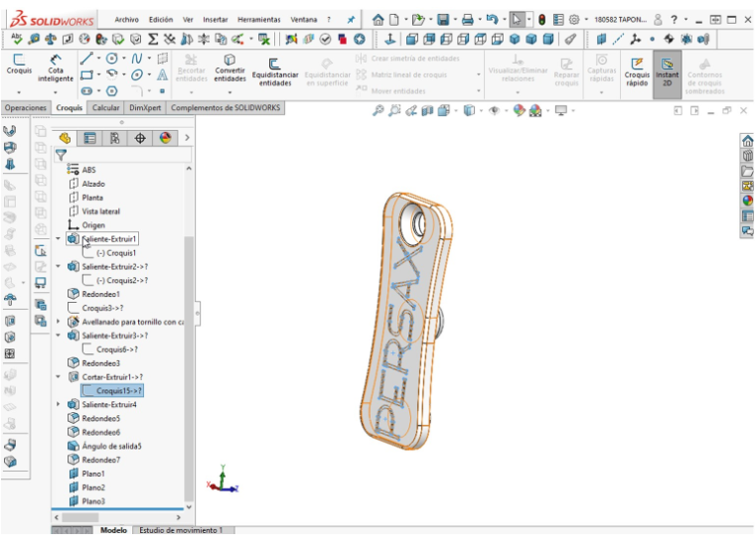Select the Modelo tab

coord(113,530)
